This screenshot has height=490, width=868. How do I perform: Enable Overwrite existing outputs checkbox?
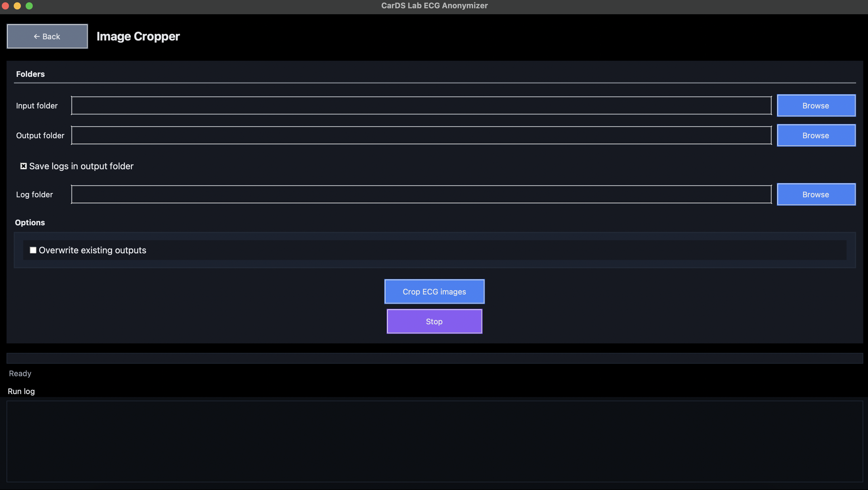pos(33,250)
